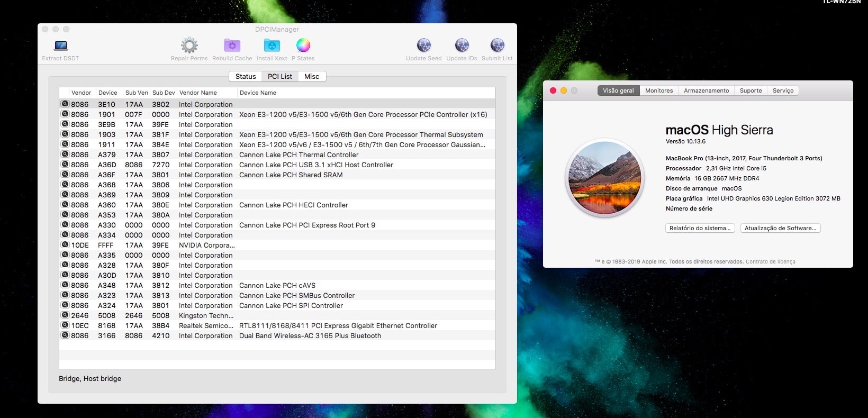868x418 pixels.
Task: Sort by the Sub Ven column header
Action: (137, 93)
